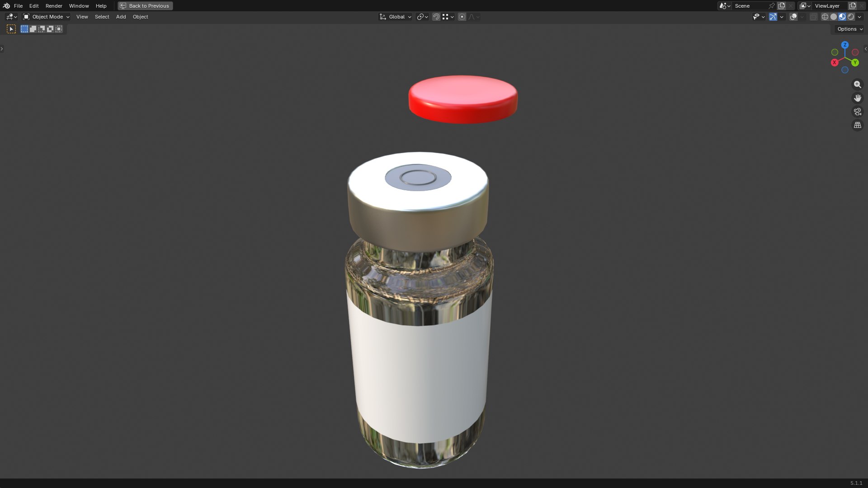The image size is (868, 488).
Task: Click the negative Y axis gizmo circle
Action: [x=835, y=52]
